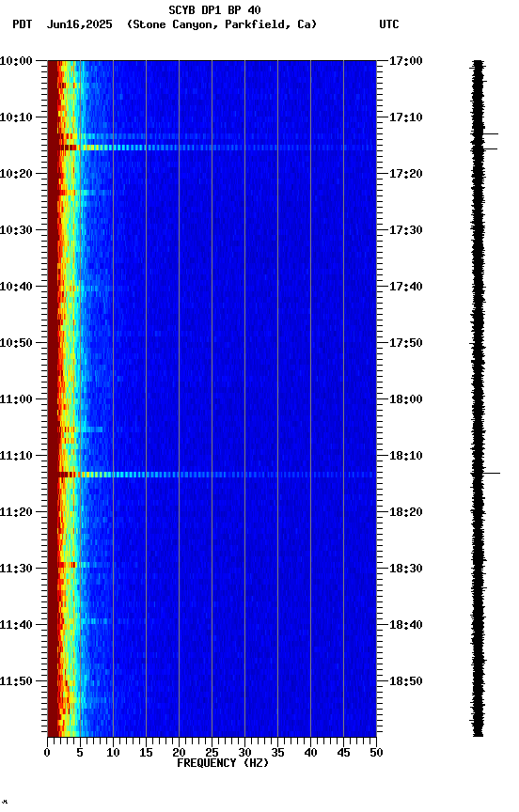The width and height of the screenshot is (519, 812).
Task: Click the frequency axis label 15
Action: [x=146, y=754]
